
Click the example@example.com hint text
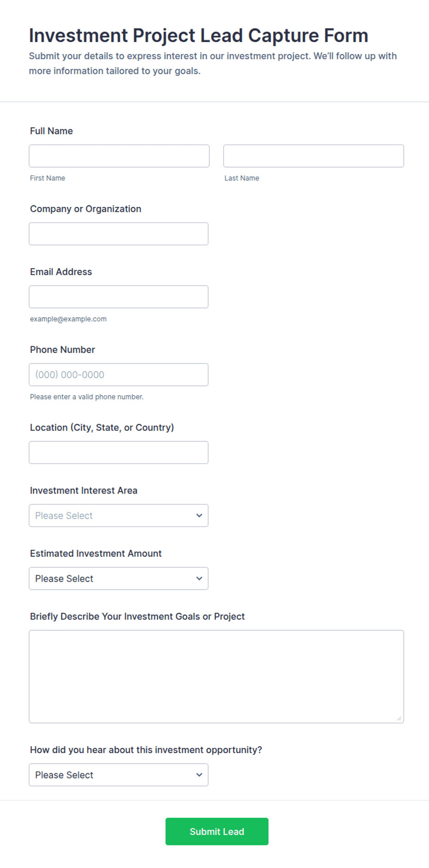click(68, 319)
